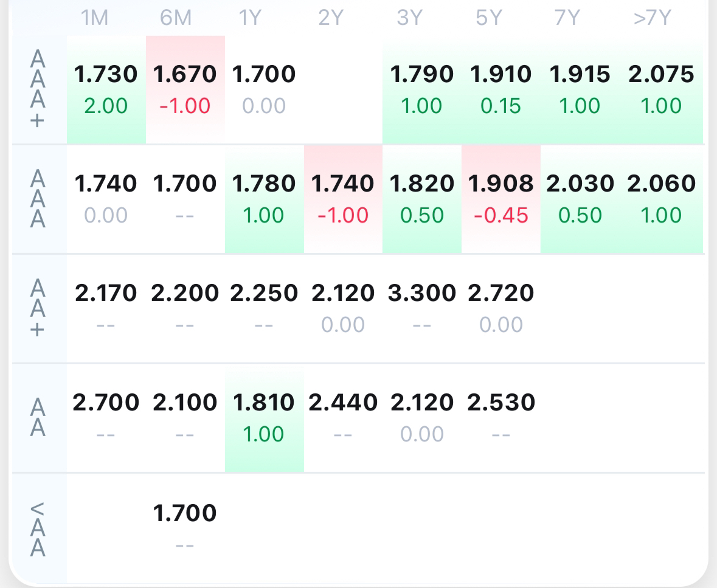The height and width of the screenshot is (588, 717).
Task: Select the >7Y column header
Action: (653, 18)
